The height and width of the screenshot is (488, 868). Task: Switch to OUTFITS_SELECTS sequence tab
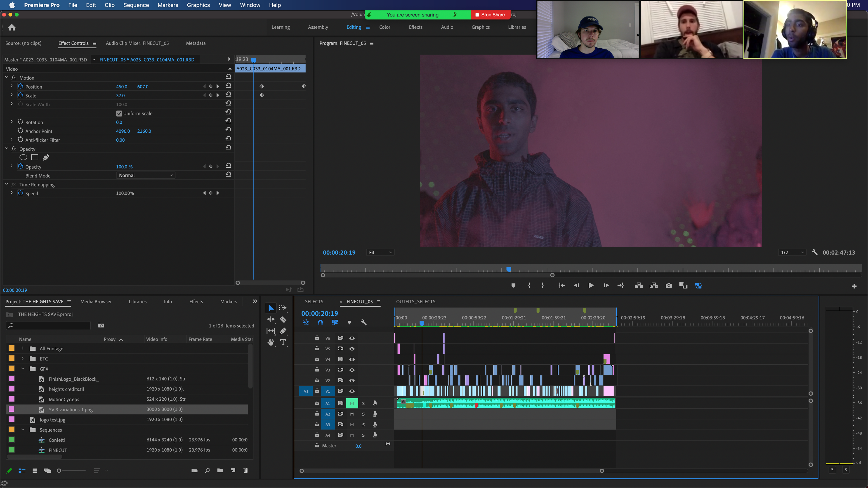pyautogui.click(x=415, y=302)
